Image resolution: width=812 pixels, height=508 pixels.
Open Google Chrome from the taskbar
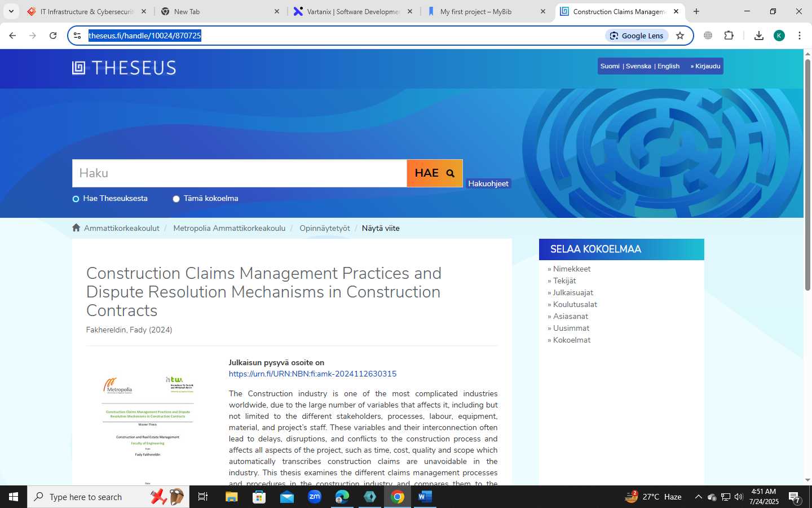tap(398, 497)
